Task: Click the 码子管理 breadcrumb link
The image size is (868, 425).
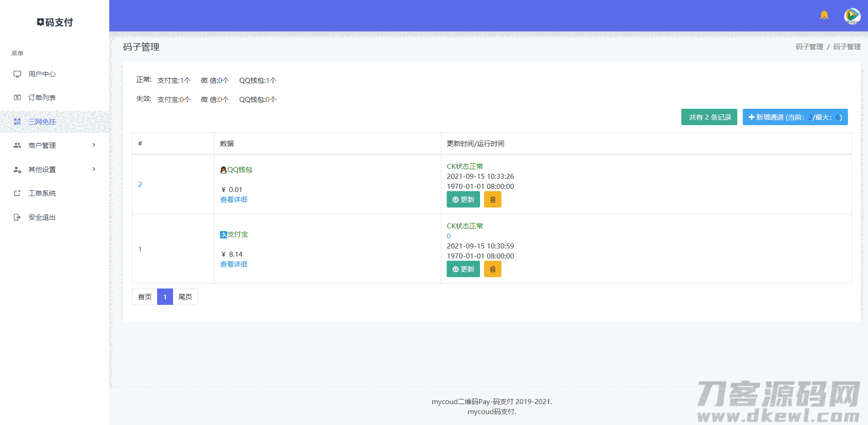Action: 809,47
